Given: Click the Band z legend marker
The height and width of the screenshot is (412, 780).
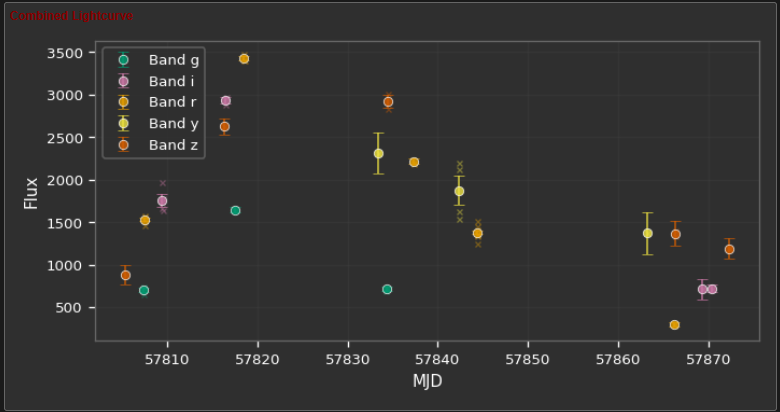Looking at the screenshot, I should click(123, 145).
